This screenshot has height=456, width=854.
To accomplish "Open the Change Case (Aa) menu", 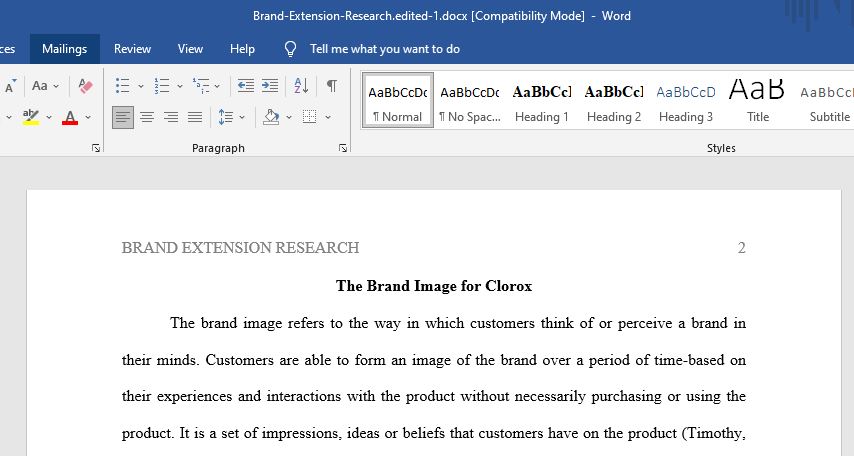I will [x=45, y=86].
